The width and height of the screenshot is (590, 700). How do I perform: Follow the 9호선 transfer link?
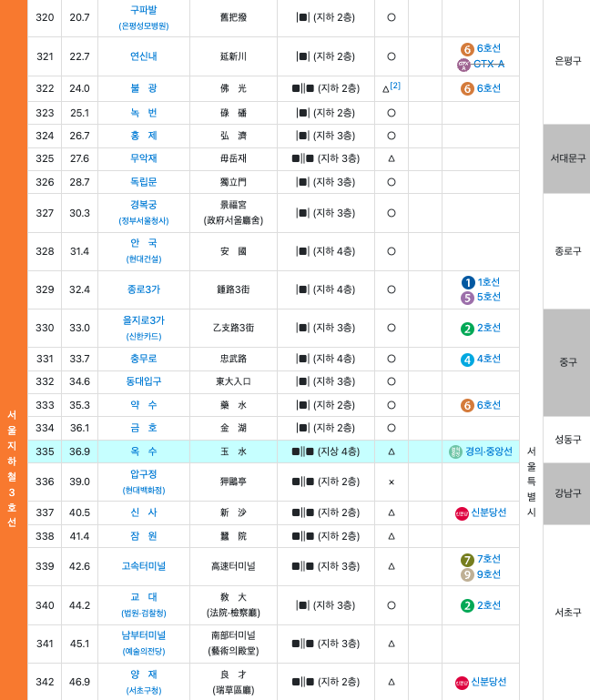click(489, 574)
